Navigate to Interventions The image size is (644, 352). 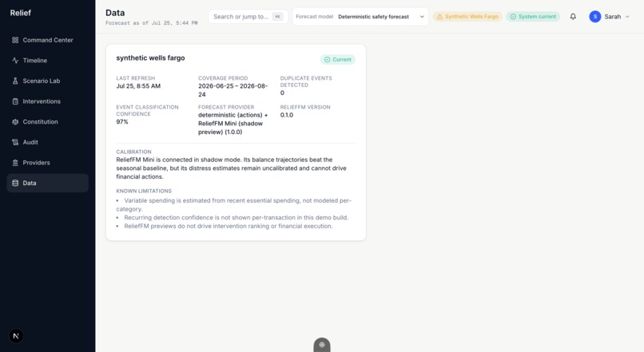pyautogui.click(x=48, y=101)
